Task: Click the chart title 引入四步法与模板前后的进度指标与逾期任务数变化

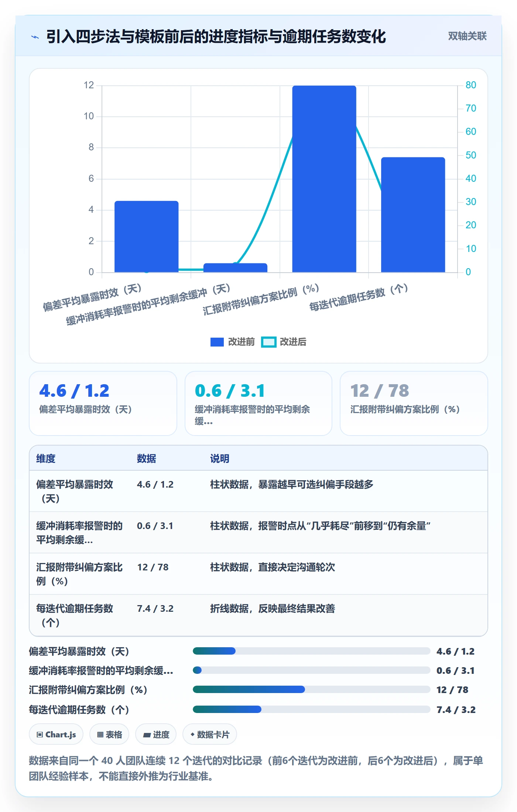Action: coord(216,37)
